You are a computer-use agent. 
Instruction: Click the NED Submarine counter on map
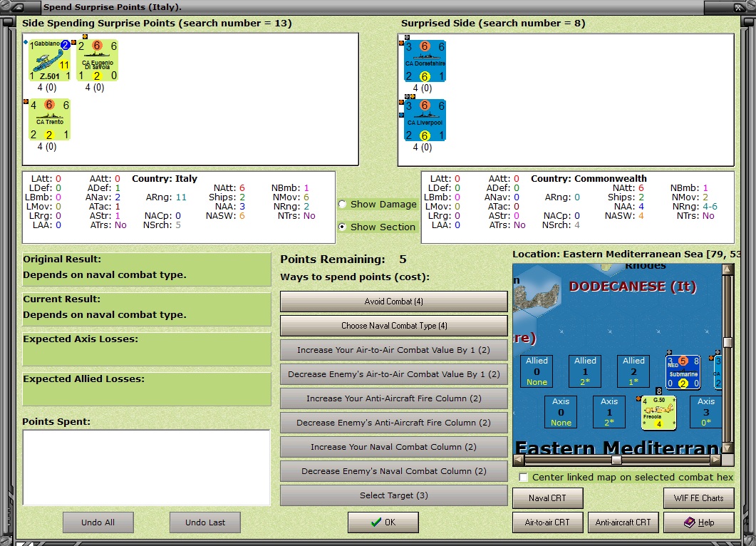(x=683, y=372)
